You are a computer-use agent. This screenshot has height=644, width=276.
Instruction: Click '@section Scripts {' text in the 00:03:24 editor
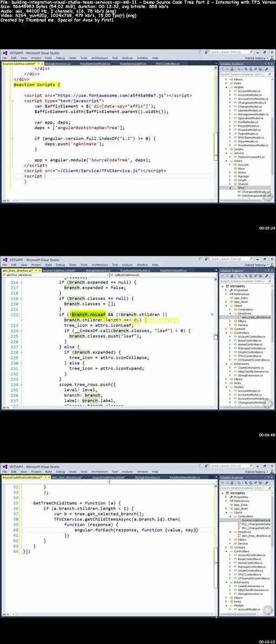tap(37, 85)
